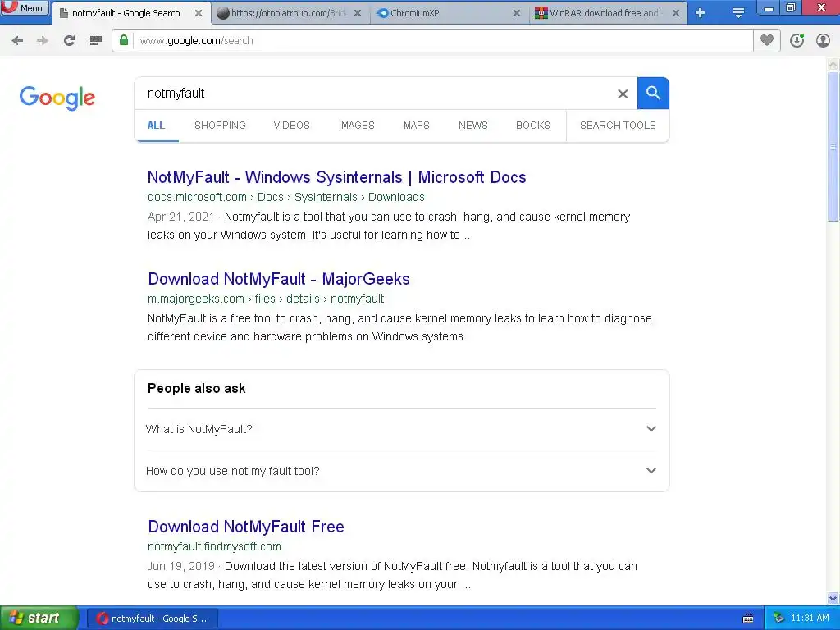Bookmark the page with the heart icon
The image size is (840, 630).
767,41
